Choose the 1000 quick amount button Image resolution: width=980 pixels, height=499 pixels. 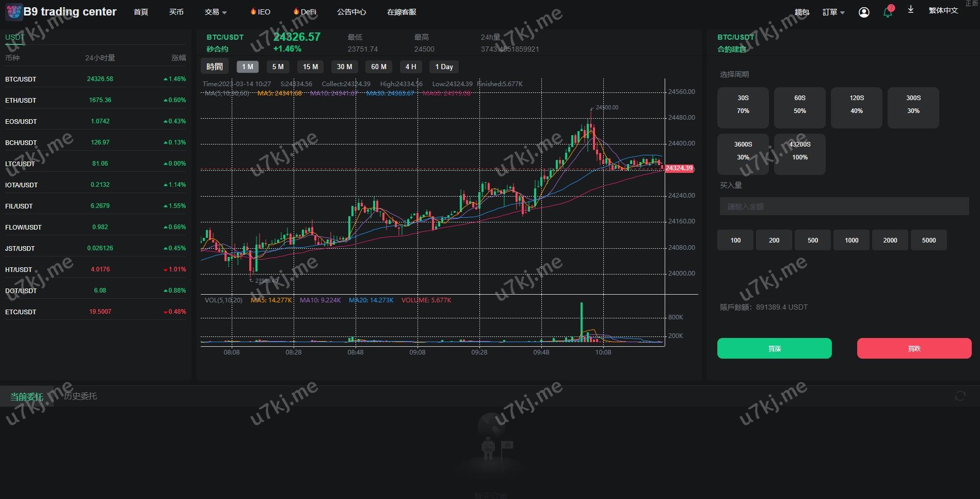pyautogui.click(x=851, y=240)
